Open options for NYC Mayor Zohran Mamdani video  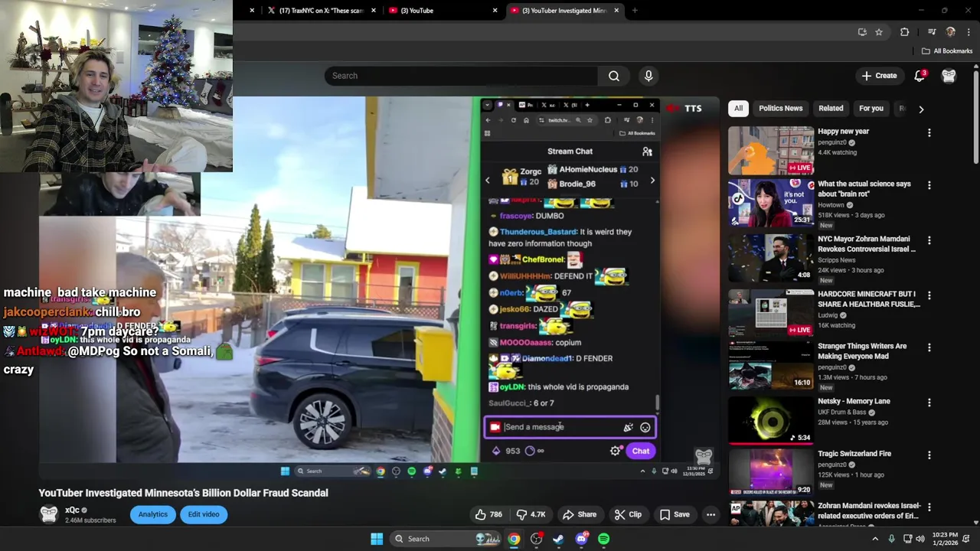929,240
